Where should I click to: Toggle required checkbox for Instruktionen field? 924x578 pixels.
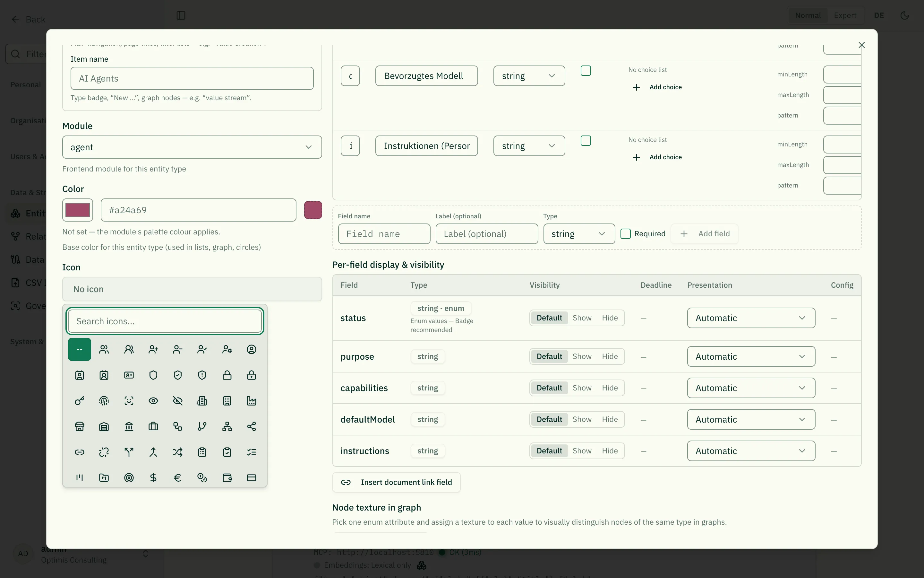tap(585, 141)
